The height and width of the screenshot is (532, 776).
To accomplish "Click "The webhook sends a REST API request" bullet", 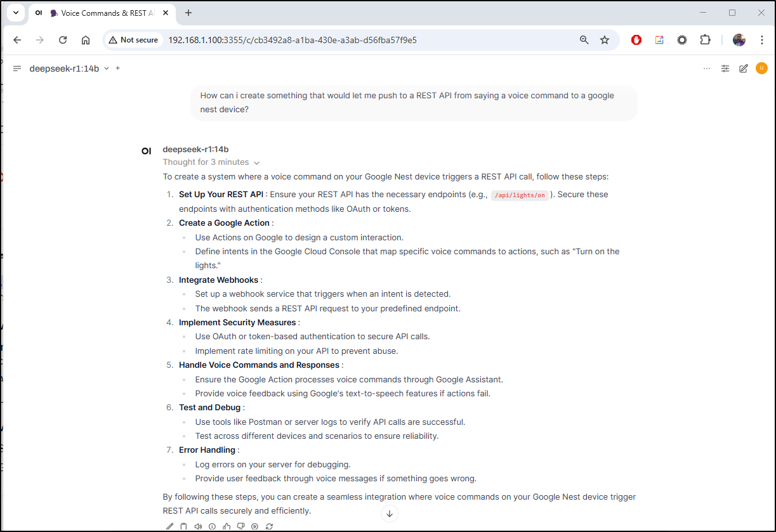I will coord(328,309).
